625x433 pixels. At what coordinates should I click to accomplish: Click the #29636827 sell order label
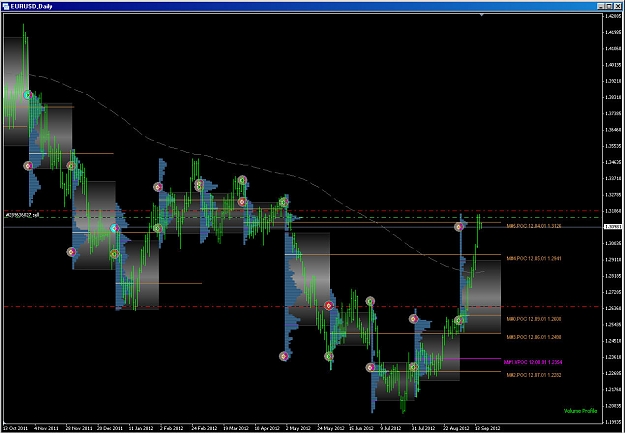click(22, 215)
